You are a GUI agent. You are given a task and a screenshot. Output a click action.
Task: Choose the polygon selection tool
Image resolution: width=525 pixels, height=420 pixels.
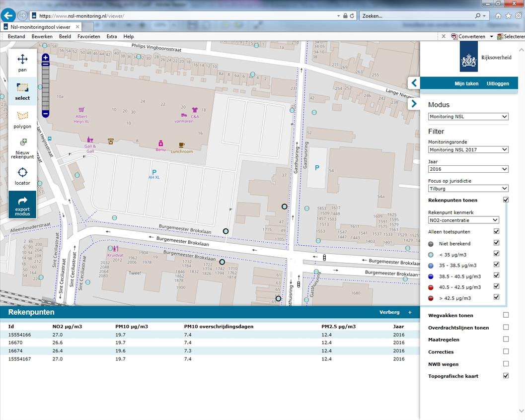pyautogui.click(x=22, y=120)
